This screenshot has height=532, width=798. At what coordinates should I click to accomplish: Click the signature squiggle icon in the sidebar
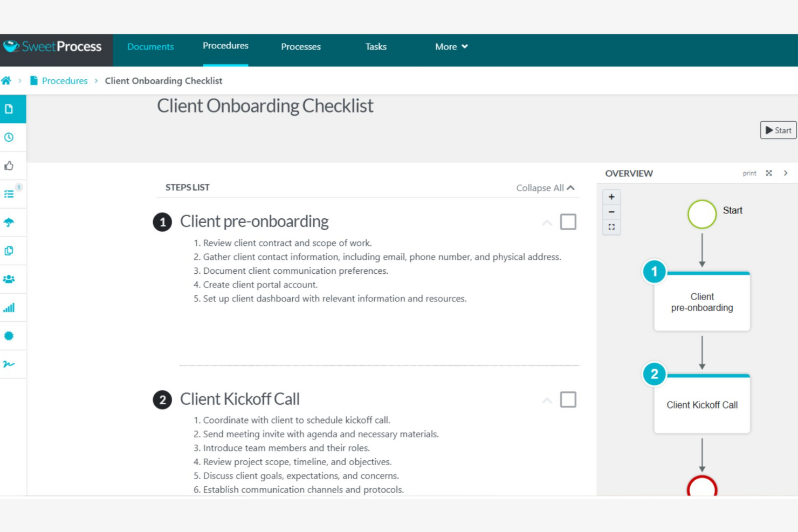pos(9,364)
